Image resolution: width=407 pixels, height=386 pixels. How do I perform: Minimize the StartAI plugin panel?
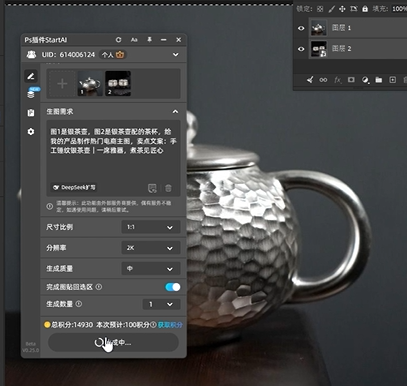point(163,40)
